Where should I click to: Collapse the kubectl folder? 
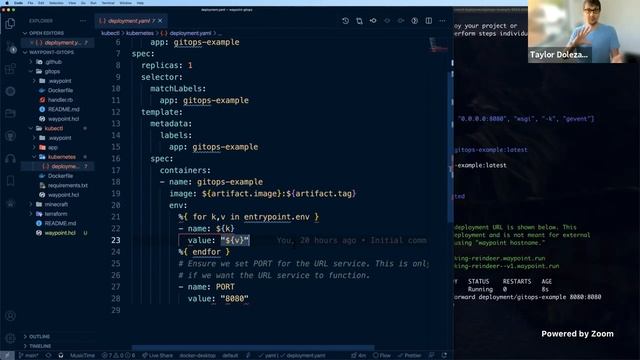point(53,128)
